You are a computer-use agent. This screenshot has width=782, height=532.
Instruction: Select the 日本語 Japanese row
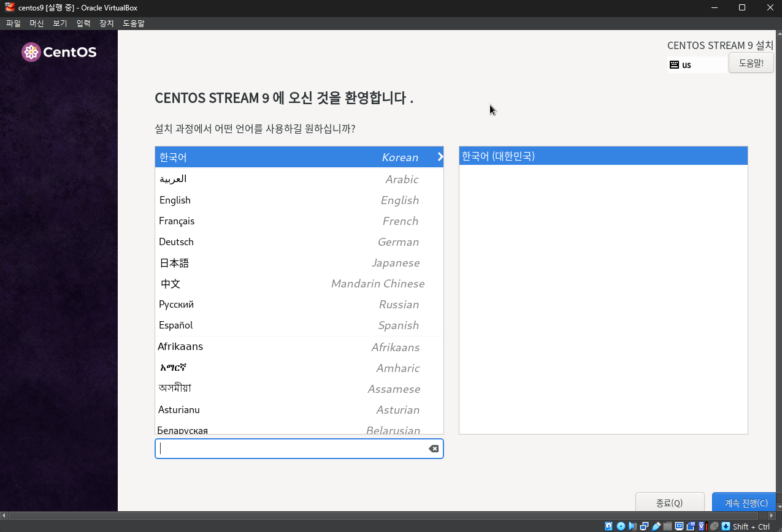299,262
